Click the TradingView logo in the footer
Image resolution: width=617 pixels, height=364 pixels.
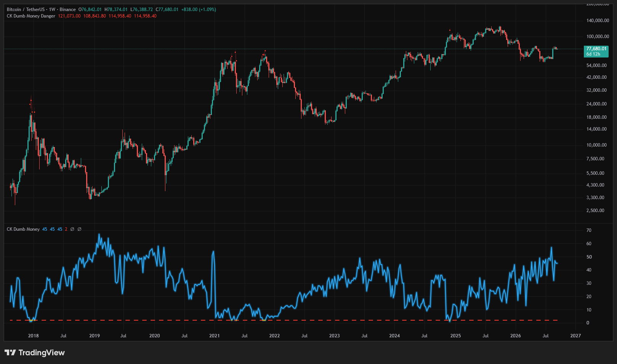(x=35, y=353)
